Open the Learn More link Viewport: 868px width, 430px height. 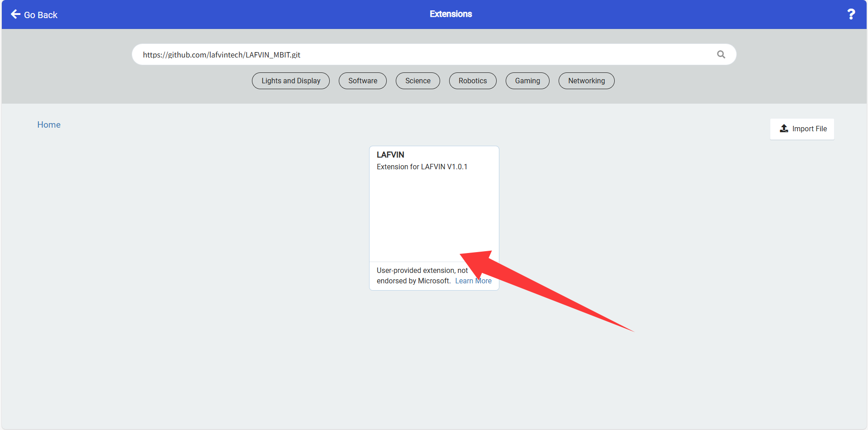pos(473,281)
